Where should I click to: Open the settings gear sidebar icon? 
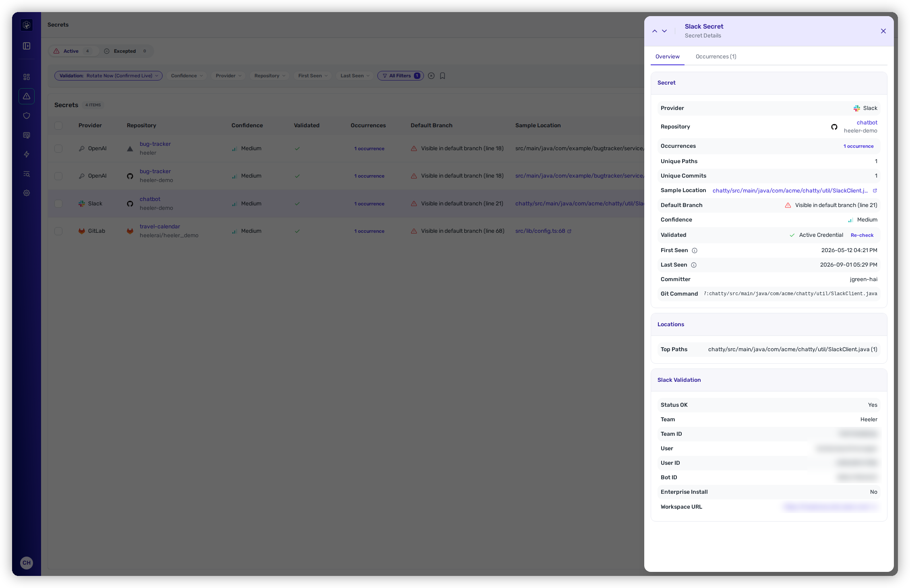click(x=27, y=193)
